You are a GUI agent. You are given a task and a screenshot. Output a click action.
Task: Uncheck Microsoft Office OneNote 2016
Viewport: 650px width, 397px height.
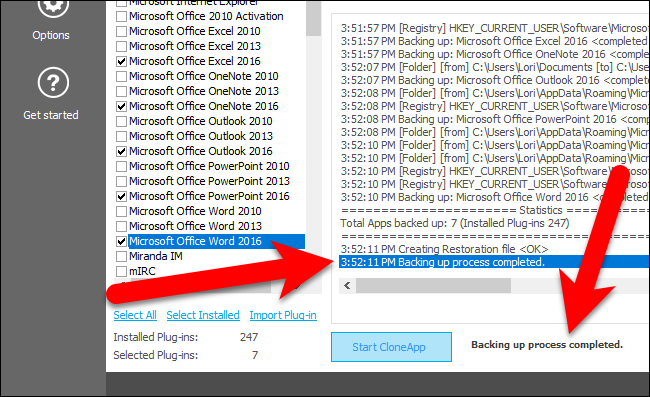[121, 106]
